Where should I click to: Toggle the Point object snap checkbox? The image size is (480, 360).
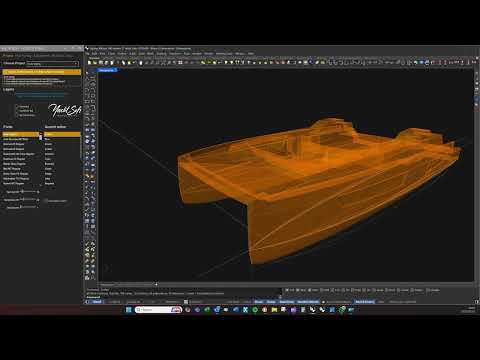point(311,290)
